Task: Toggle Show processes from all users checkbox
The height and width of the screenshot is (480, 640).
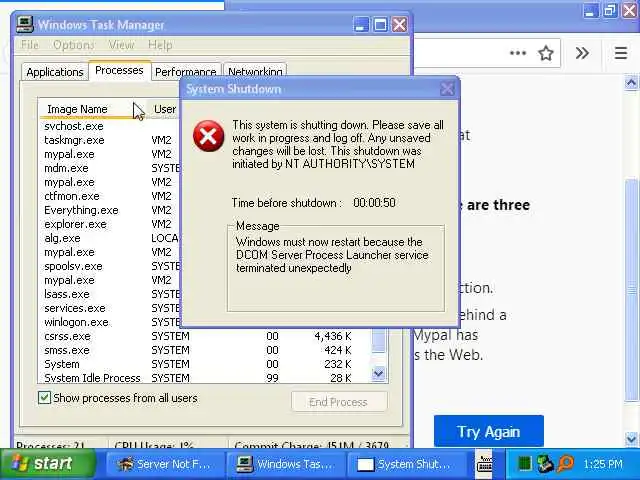Action: (44, 398)
